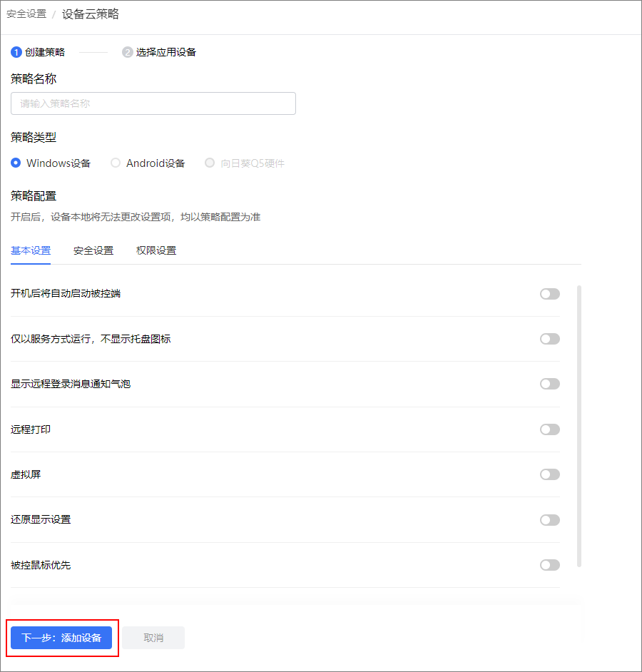
Task: Click the 设备云策略 breadcrumb text
Action: 91,14
